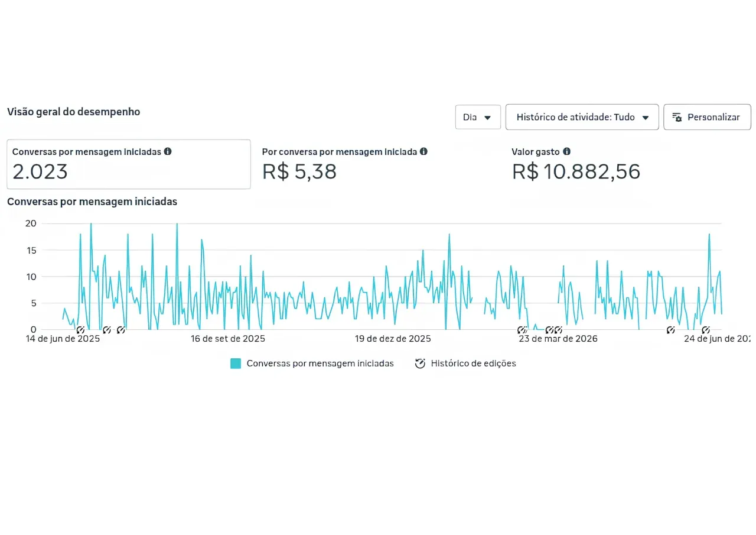
Task: Click the 19 de dez de 2025 axis label
Action: pyautogui.click(x=393, y=339)
